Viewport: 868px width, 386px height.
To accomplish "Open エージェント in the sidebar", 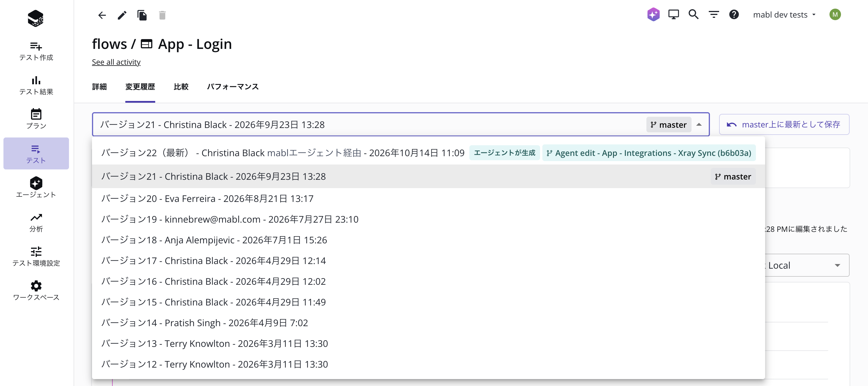I will pyautogui.click(x=36, y=188).
